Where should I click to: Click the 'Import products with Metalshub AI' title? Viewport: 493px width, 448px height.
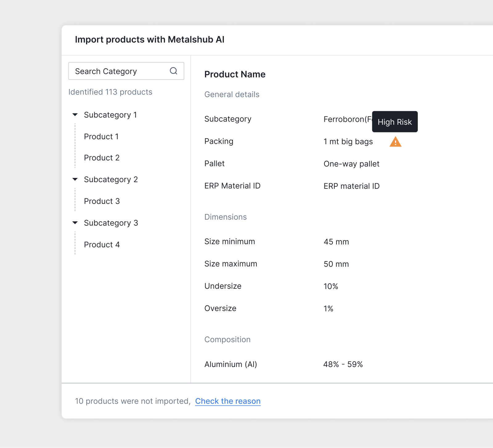tap(149, 39)
